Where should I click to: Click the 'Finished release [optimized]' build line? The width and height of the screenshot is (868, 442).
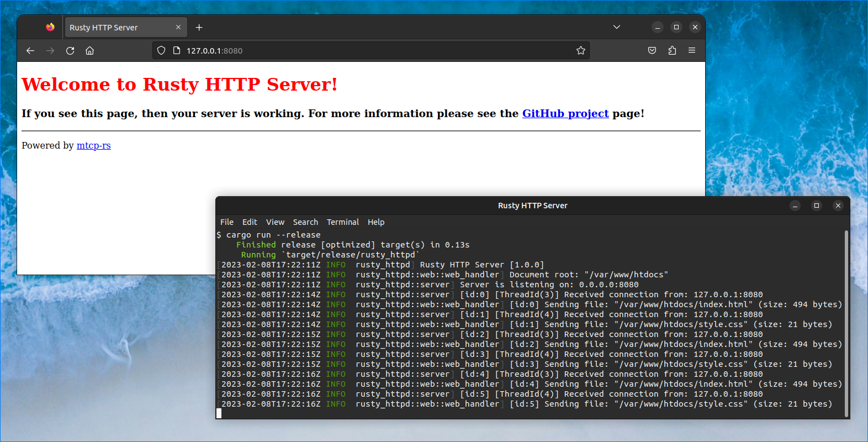pyautogui.click(x=353, y=245)
